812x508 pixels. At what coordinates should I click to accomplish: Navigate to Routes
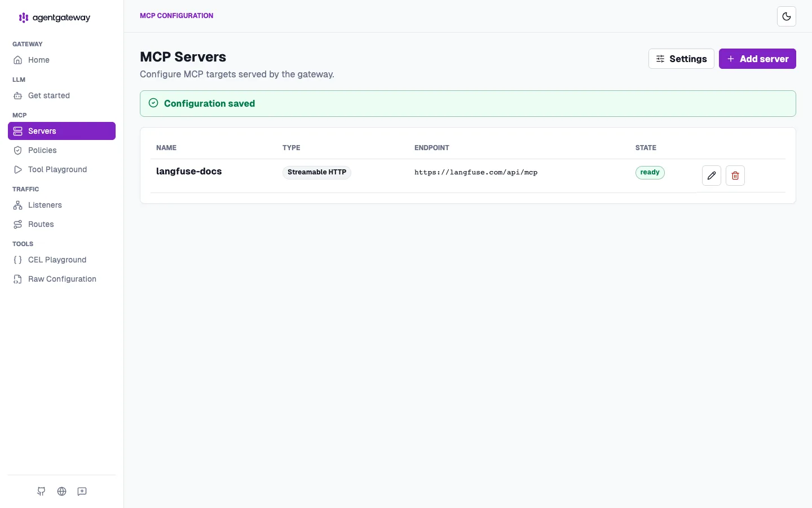(x=61, y=224)
